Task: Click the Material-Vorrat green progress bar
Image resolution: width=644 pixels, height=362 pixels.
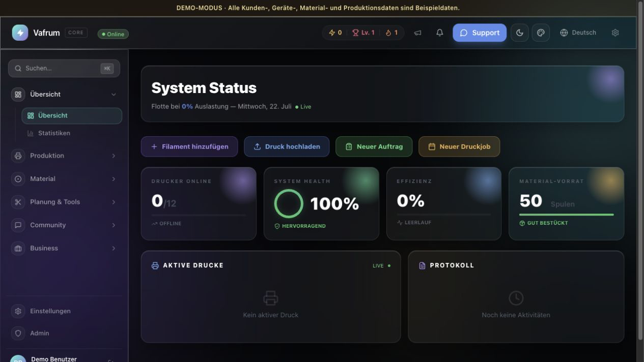Action: [567, 215]
